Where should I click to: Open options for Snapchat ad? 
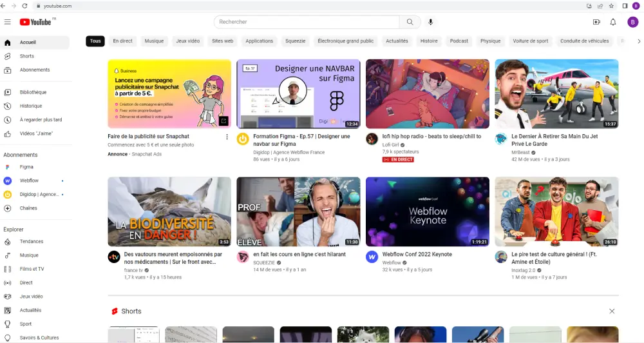click(227, 137)
